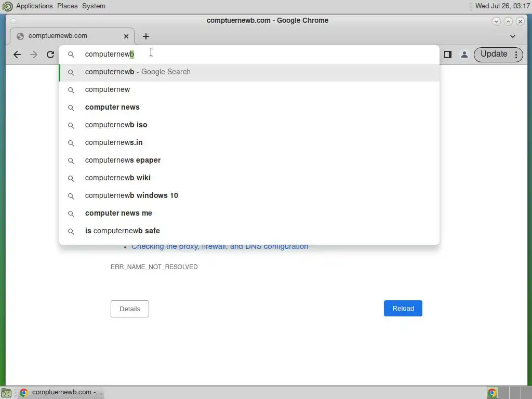The width and height of the screenshot is (532, 399).
Task: Click the address bar magnifier icon
Action: point(71,54)
